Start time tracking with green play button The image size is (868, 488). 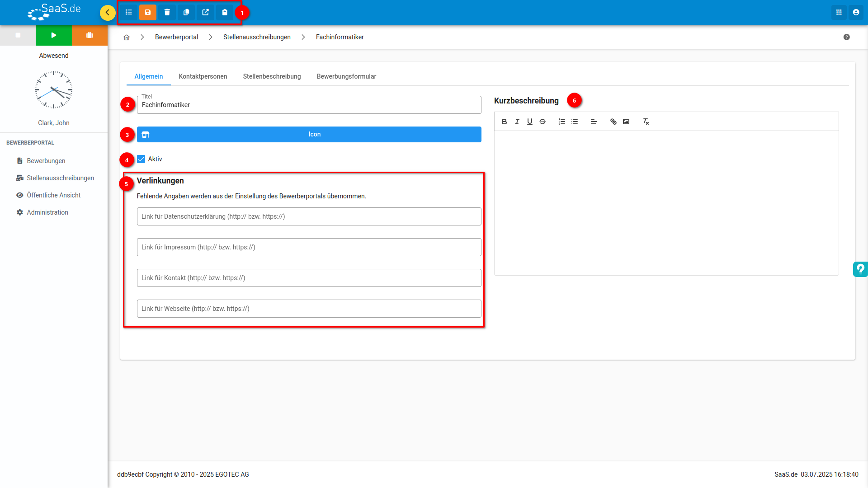tap(54, 35)
